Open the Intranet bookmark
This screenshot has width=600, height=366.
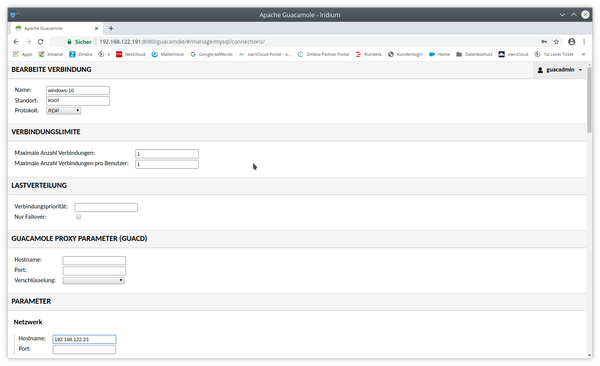coord(51,54)
